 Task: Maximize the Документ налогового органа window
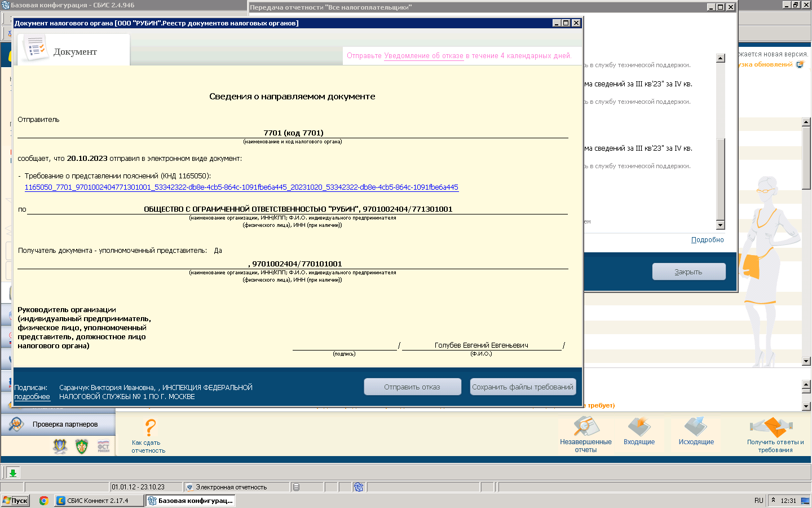click(x=566, y=23)
